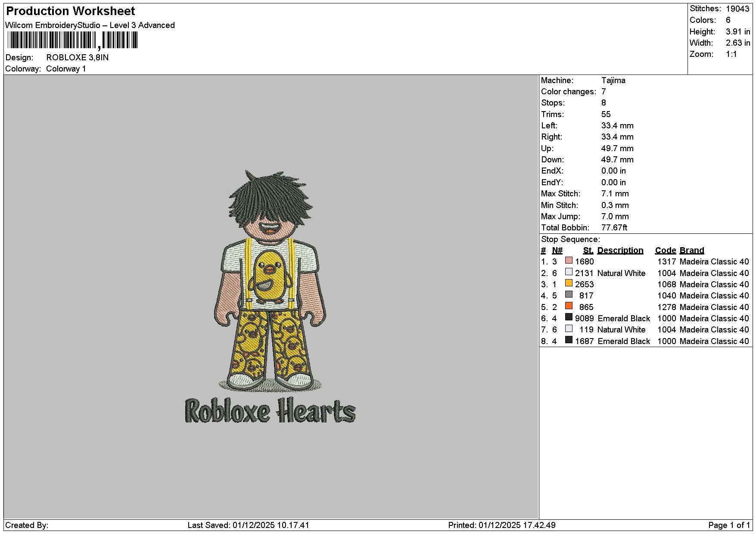Select the 'Description' column header
Screen dimensions: 756x534
point(620,251)
